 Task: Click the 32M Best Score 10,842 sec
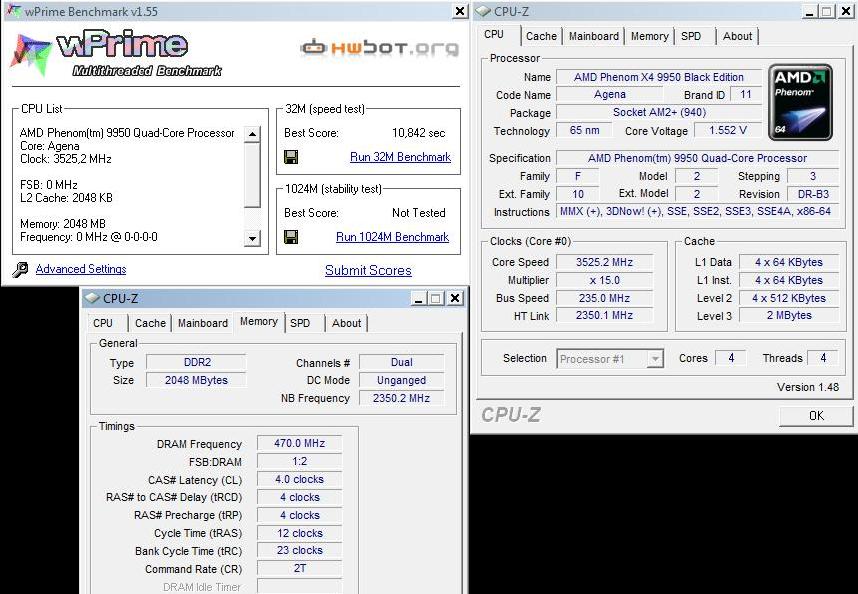tap(419, 133)
